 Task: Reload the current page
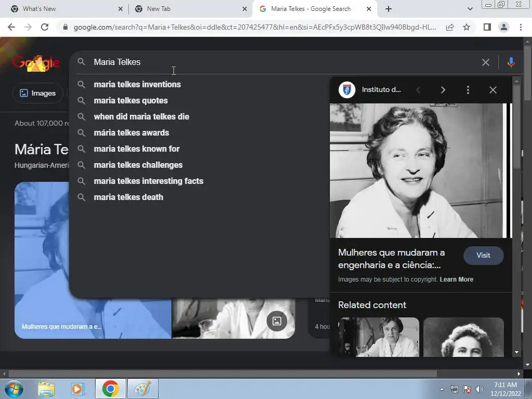45,27
